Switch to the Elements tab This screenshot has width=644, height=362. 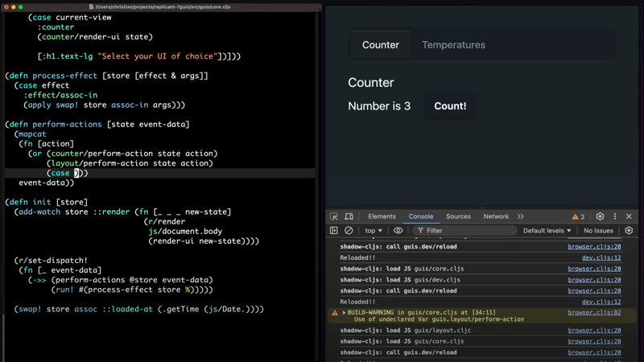382,216
